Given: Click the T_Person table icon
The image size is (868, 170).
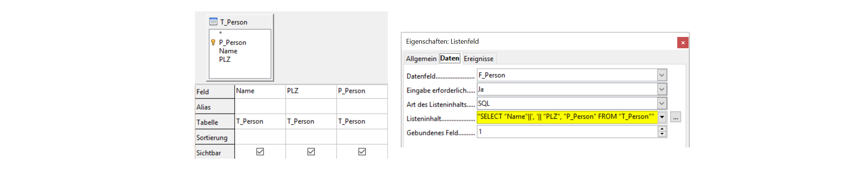Looking at the screenshot, I should click(x=213, y=22).
